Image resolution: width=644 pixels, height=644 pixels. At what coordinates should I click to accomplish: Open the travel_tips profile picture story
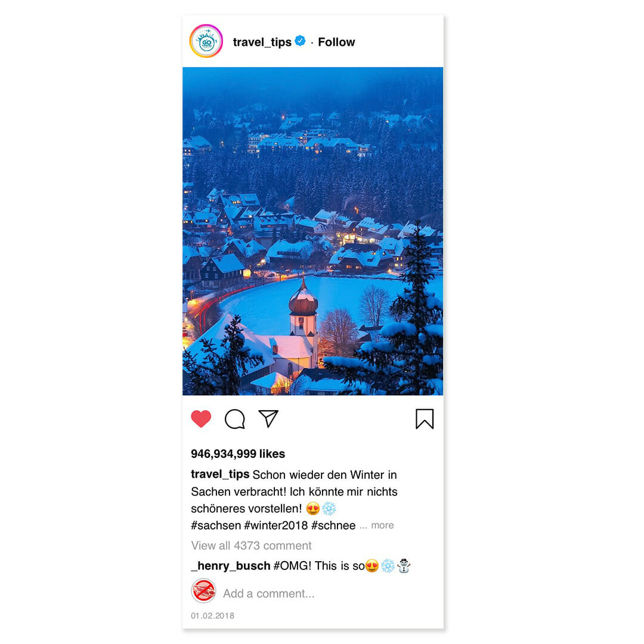point(206,41)
